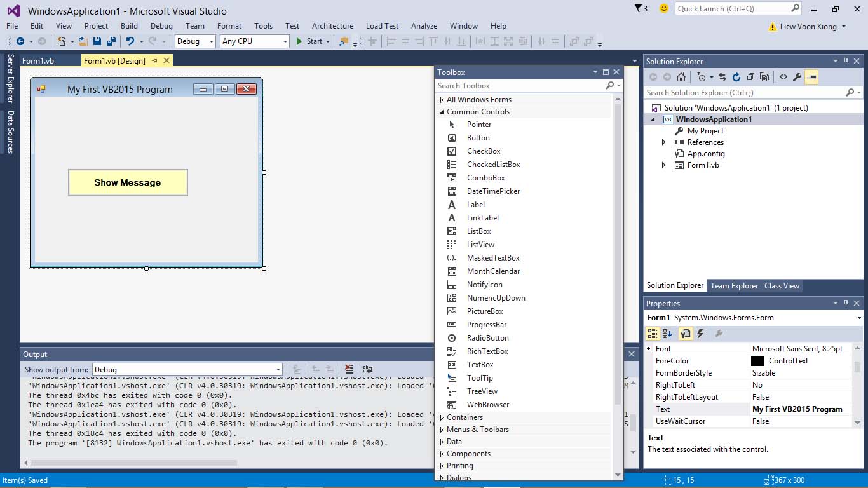Image resolution: width=868 pixels, height=488 pixels.
Task: Click the Show Message button on the form
Action: 128,182
